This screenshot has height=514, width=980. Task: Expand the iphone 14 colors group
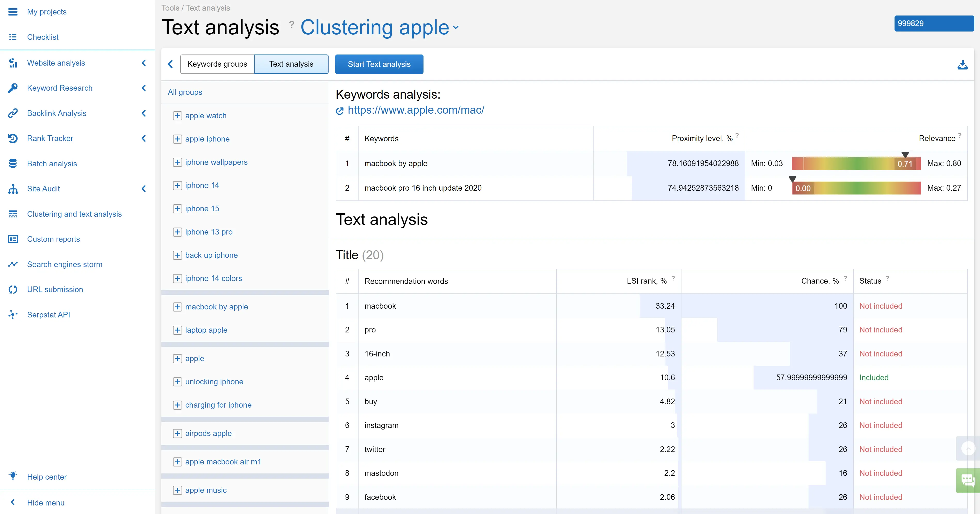(177, 278)
